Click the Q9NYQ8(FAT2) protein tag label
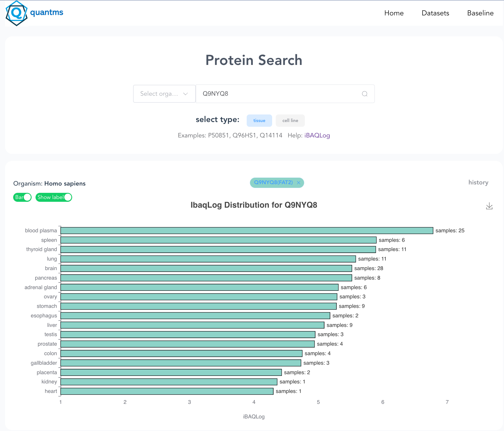The height and width of the screenshot is (431, 504). (x=273, y=182)
